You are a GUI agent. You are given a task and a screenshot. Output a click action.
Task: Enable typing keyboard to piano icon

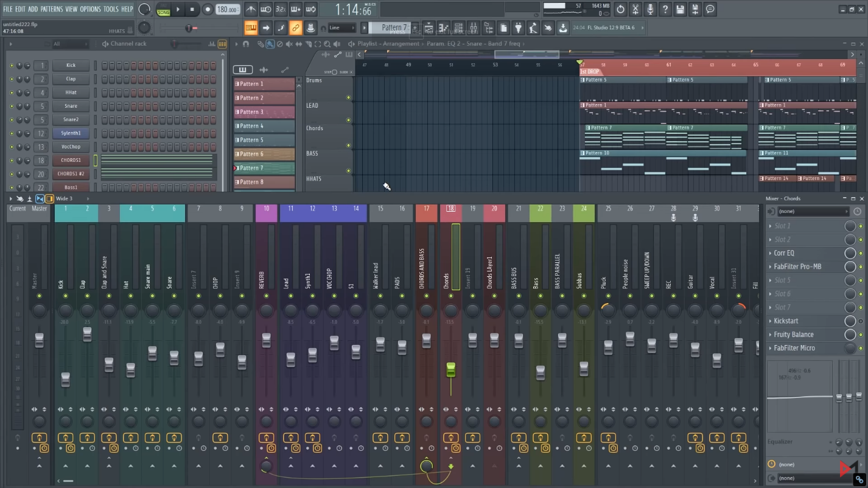click(x=251, y=28)
